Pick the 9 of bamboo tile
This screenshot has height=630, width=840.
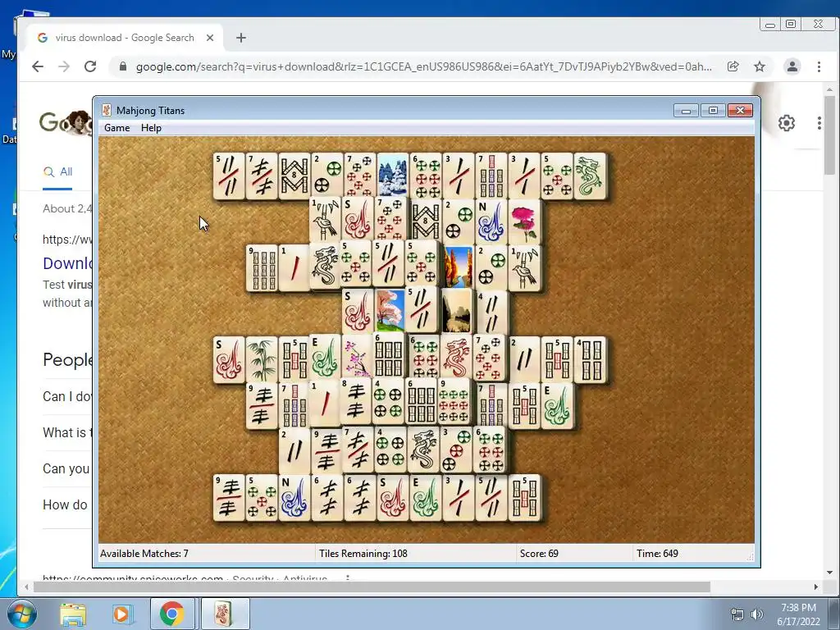click(262, 268)
